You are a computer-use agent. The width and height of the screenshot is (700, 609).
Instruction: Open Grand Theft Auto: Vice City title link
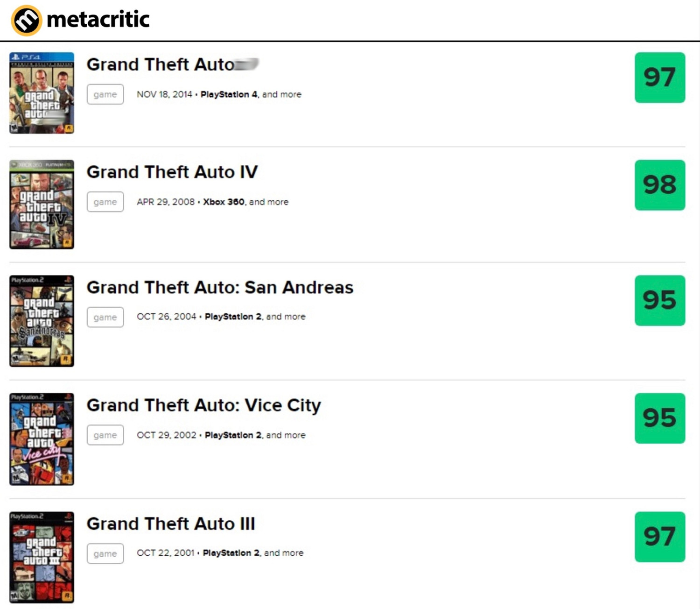click(x=203, y=405)
